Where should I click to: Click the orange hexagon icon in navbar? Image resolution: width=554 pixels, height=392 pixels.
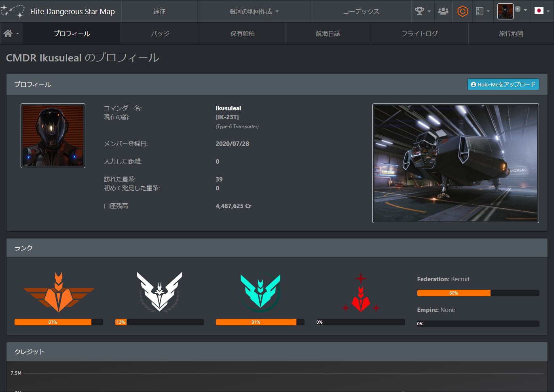click(462, 11)
